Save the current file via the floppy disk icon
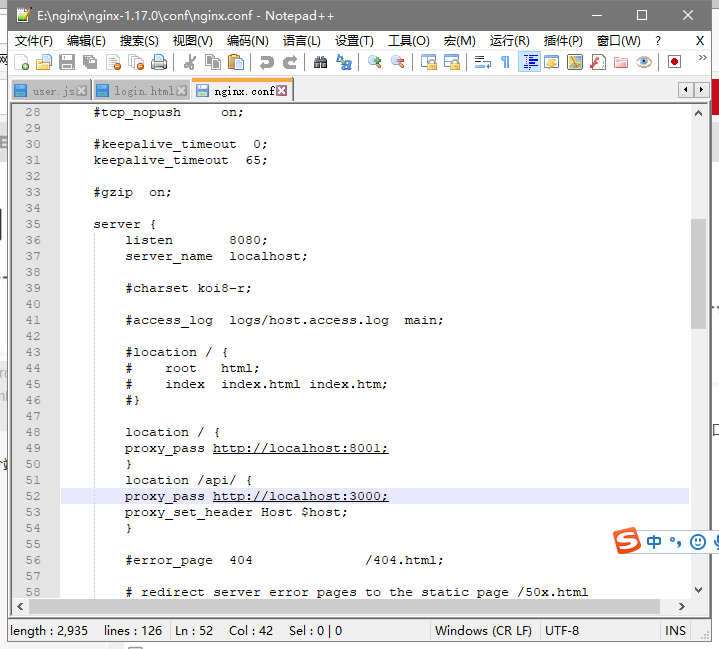The height and width of the screenshot is (649, 719). [x=67, y=62]
